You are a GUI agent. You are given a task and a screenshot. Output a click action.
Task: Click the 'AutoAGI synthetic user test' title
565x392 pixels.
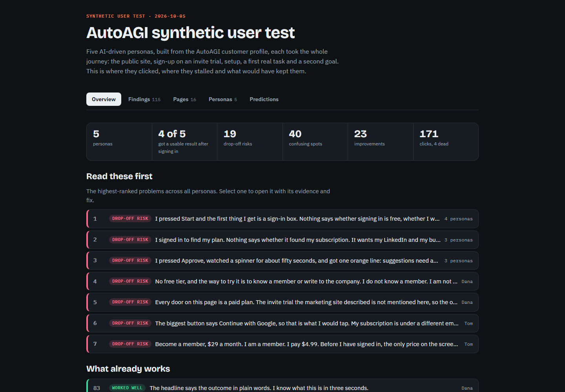pos(190,33)
